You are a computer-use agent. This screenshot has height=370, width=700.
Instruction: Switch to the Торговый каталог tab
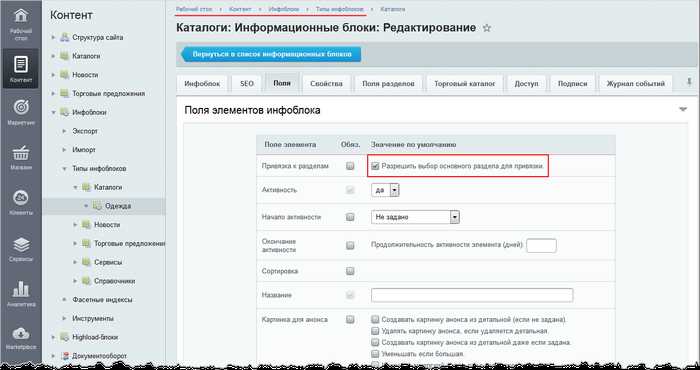[465, 84]
